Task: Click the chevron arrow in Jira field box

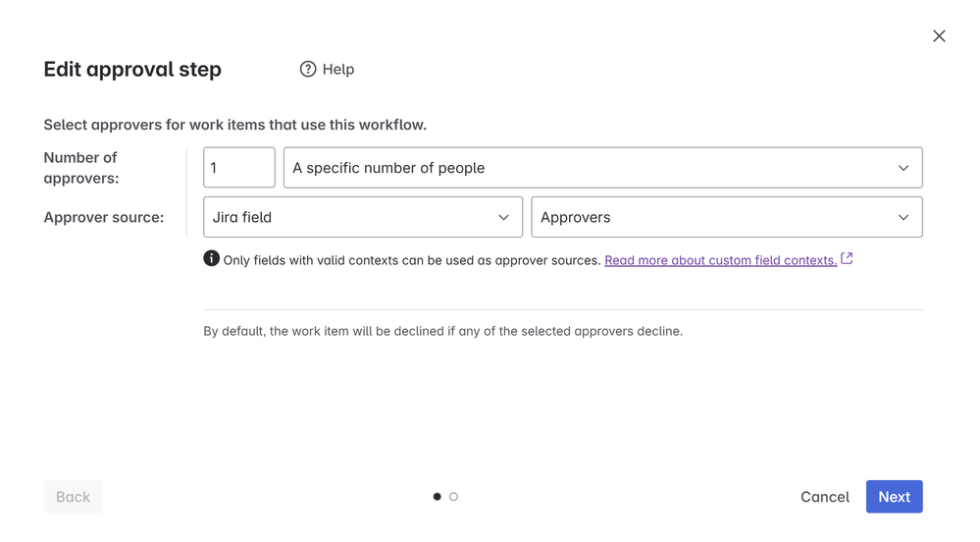Action: pyautogui.click(x=503, y=217)
